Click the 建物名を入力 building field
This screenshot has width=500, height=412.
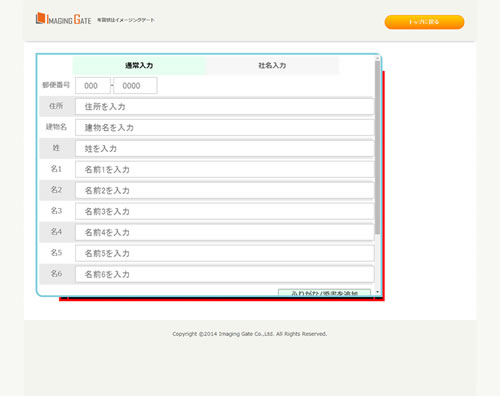[x=225, y=128]
